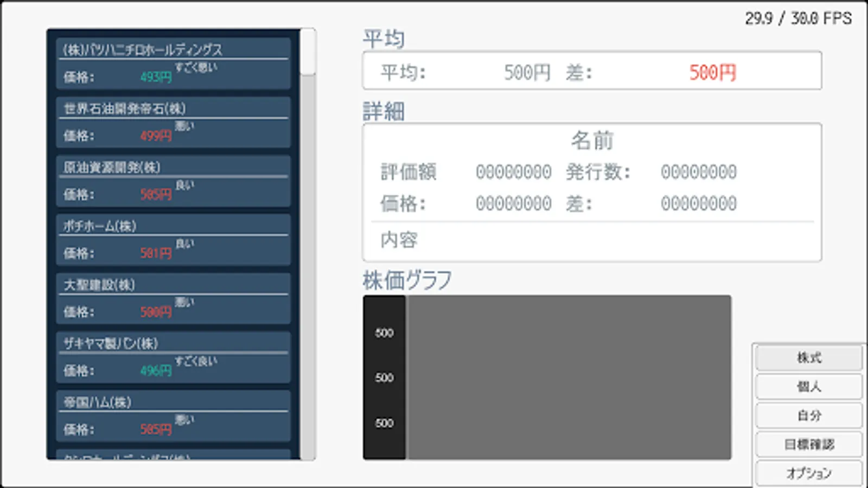Open the 目標確認 menu tab
The height and width of the screenshot is (488, 868).
[x=809, y=445]
